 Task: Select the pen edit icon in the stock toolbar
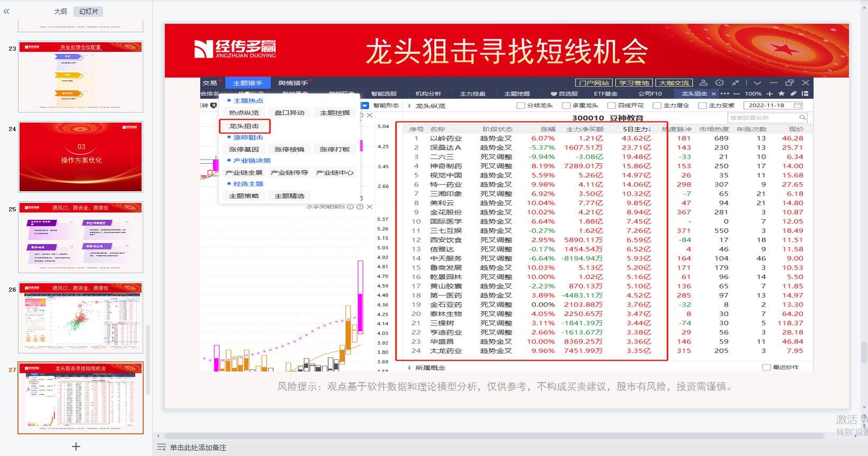[x=794, y=94]
